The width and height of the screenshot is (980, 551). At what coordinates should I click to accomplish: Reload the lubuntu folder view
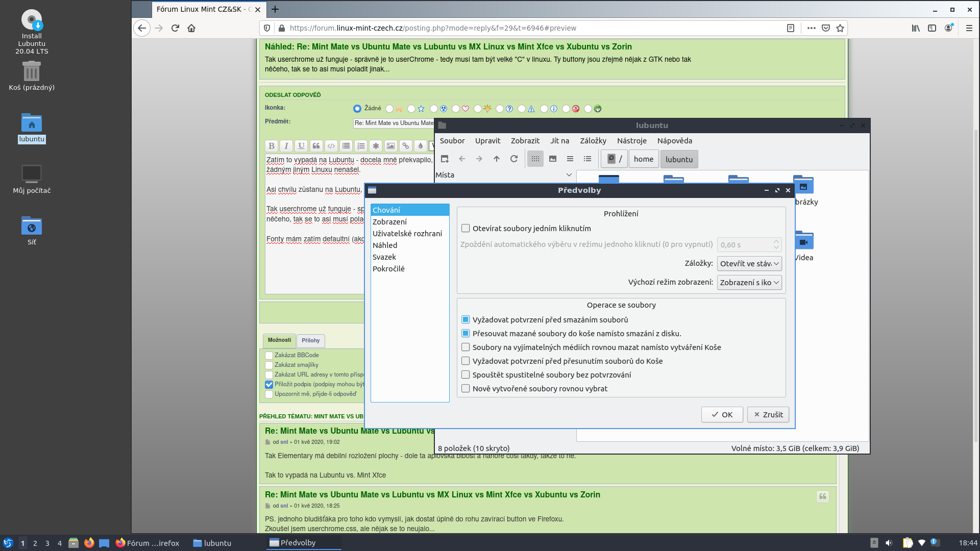click(514, 159)
